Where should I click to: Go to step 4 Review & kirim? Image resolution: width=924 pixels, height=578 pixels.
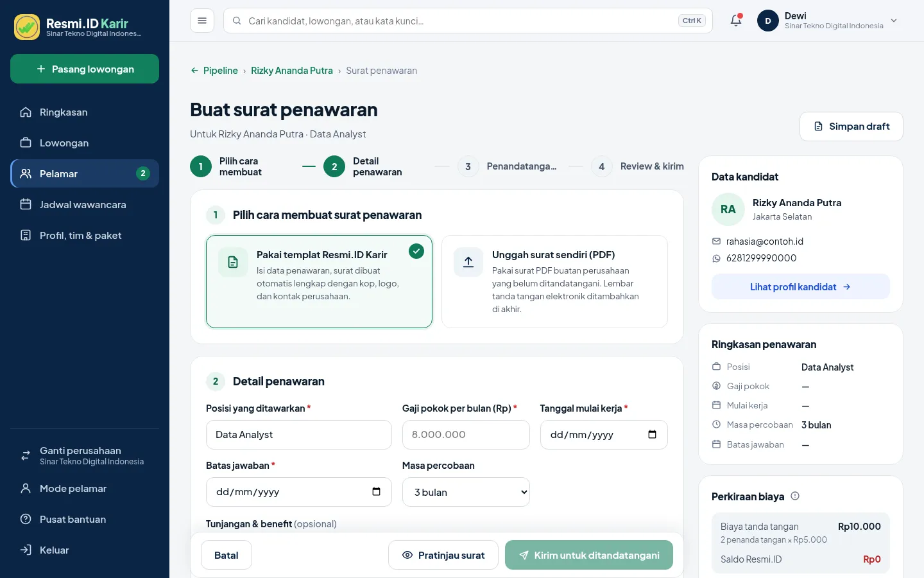pos(638,166)
